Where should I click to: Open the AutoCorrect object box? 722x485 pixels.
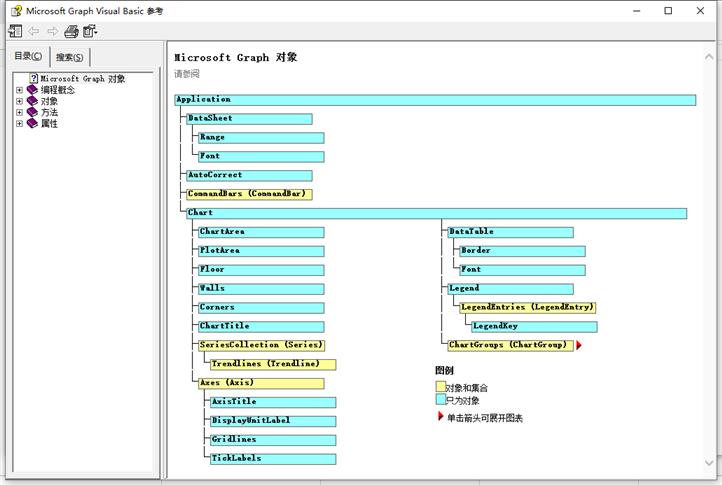click(249, 175)
